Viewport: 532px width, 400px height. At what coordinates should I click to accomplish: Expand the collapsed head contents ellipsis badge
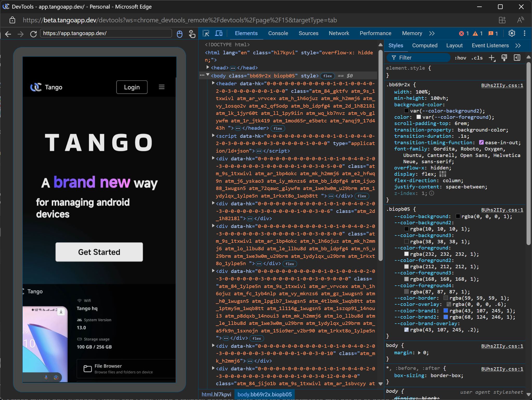tap(233, 68)
